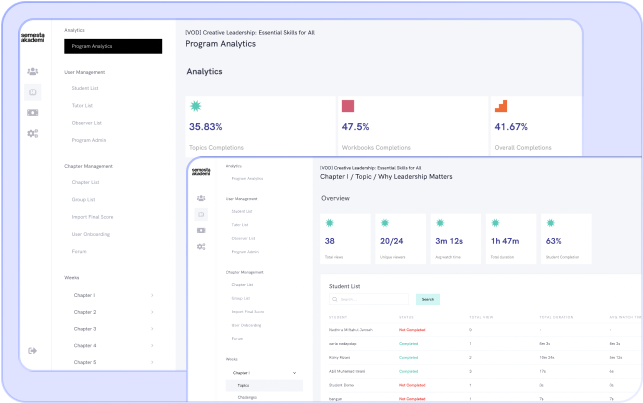This screenshot has height=403, width=643.
Task: Click the green star icon above 35.83%
Action: [196, 106]
